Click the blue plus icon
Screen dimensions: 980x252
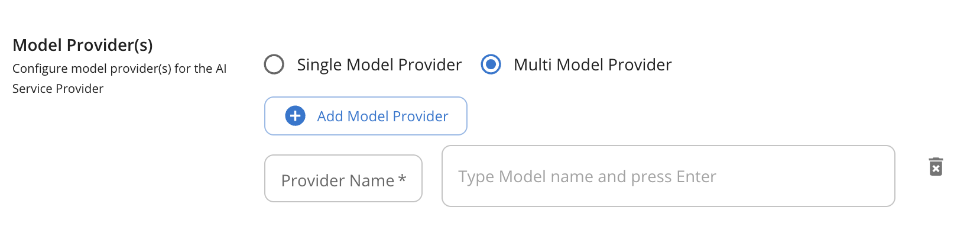[x=295, y=116]
